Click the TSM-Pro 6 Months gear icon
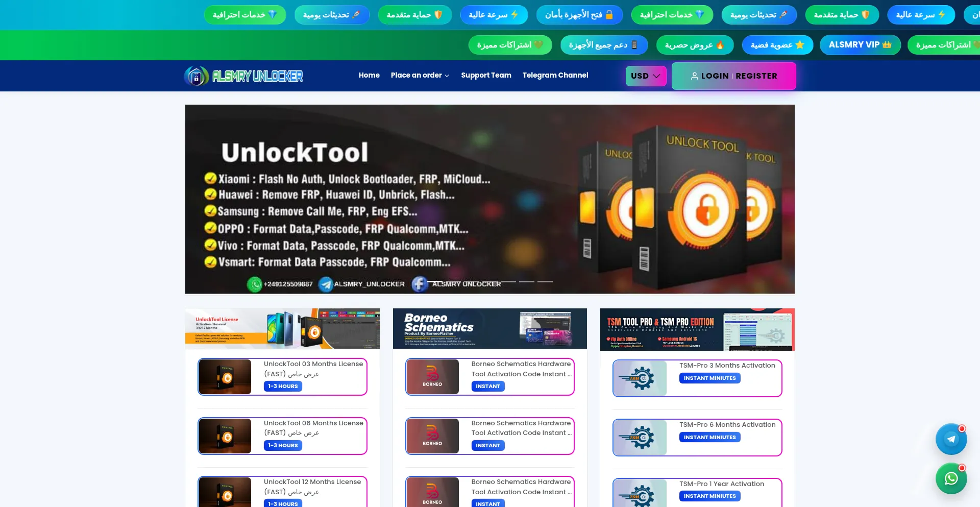 [x=640, y=438]
